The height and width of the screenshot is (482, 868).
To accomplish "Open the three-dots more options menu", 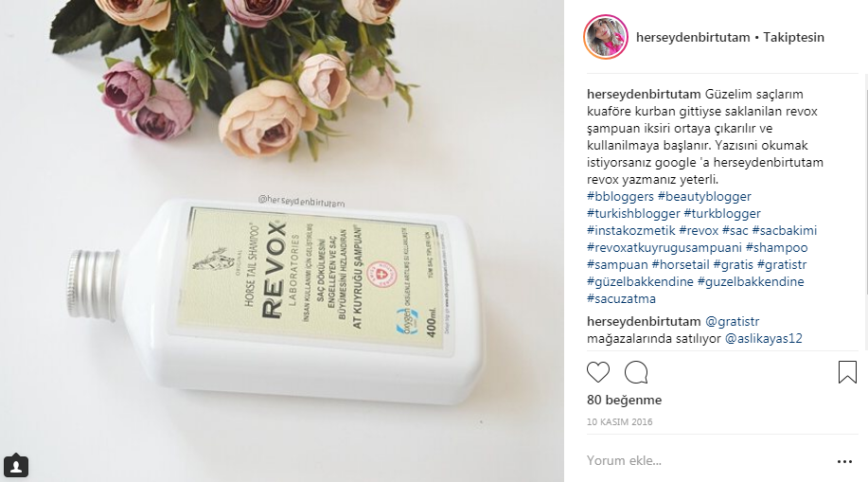I will 844,461.
